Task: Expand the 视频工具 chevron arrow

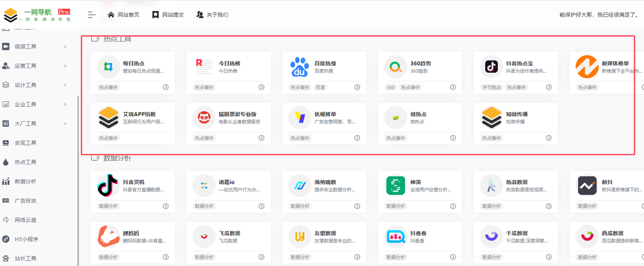Action: coord(66,46)
